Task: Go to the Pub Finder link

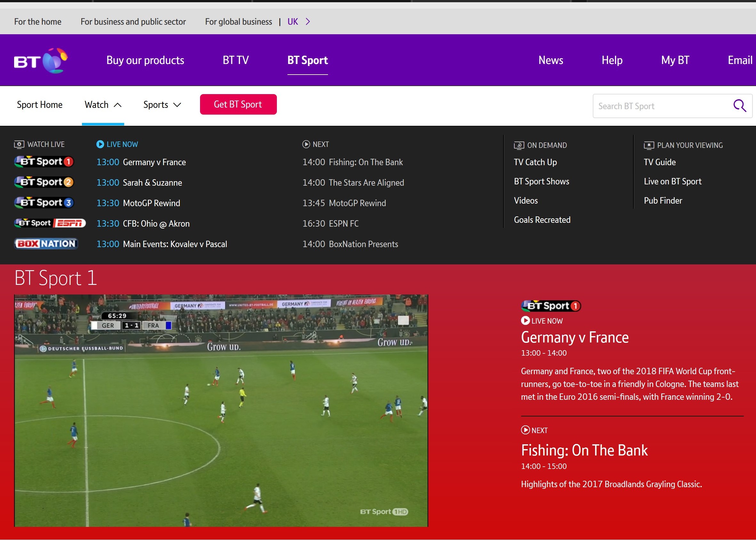Action: click(663, 201)
